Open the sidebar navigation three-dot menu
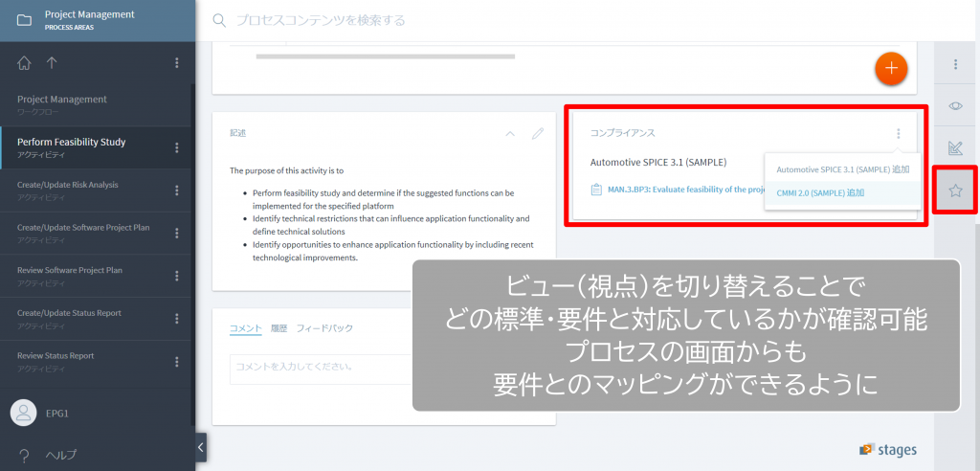980x471 pixels. click(177, 62)
